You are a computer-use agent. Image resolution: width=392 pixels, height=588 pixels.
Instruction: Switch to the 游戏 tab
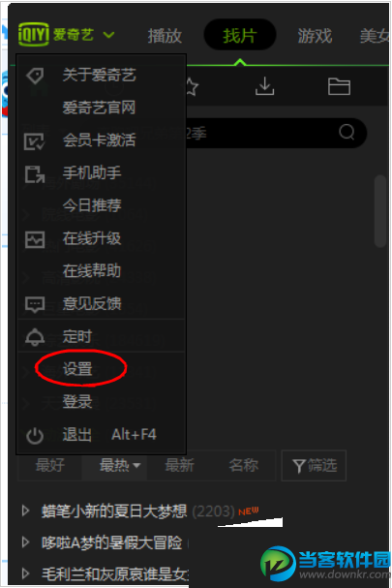point(315,36)
